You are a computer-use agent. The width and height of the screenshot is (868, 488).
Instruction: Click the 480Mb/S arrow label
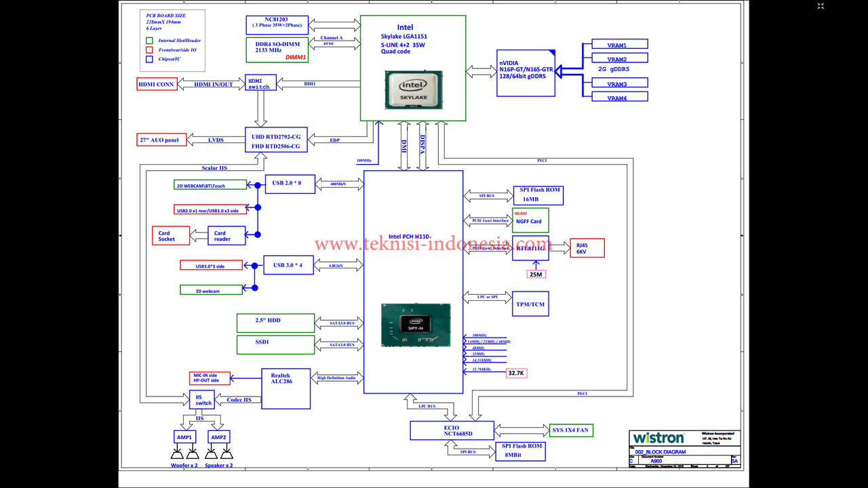(x=338, y=184)
